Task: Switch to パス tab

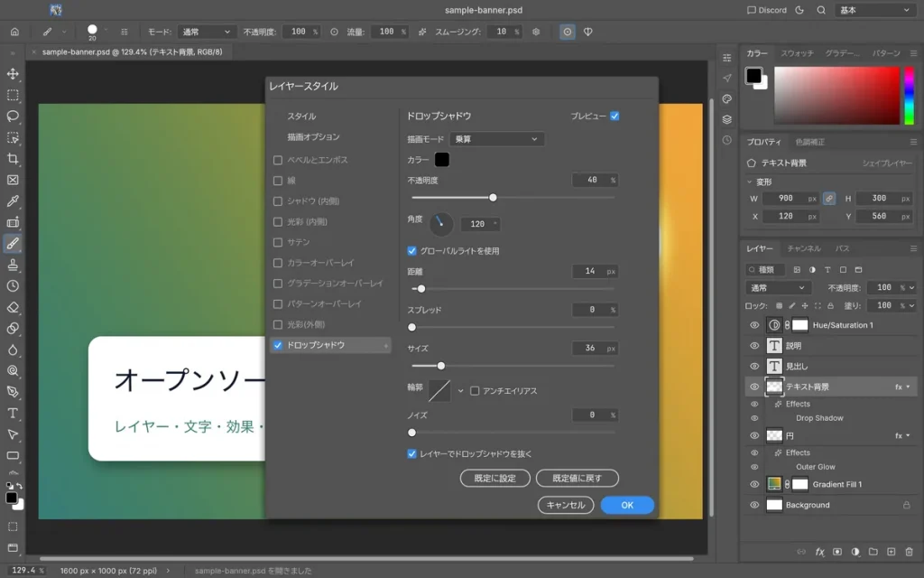Action: 842,249
